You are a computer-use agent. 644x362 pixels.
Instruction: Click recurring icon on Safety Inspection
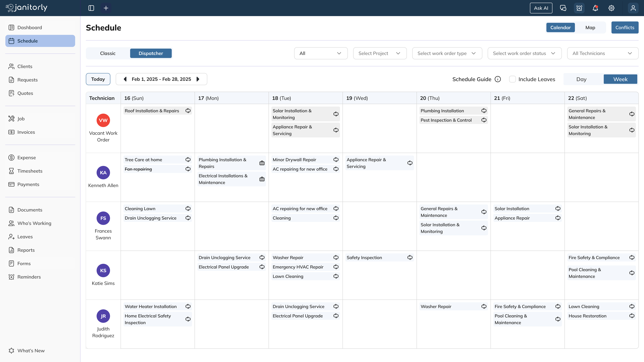[410, 257]
